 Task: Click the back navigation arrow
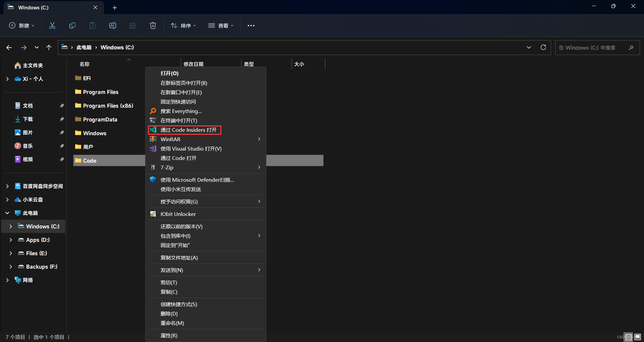[x=9, y=47]
